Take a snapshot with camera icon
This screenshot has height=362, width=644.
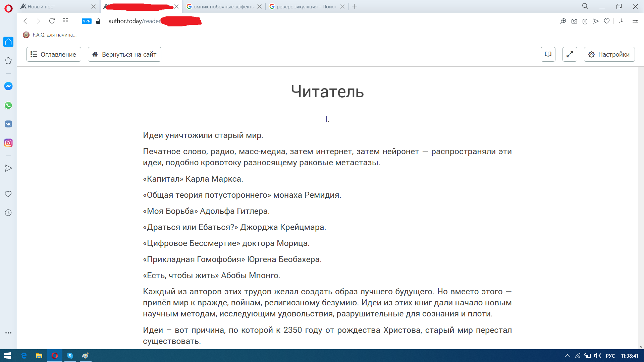(x=574, y=21)
